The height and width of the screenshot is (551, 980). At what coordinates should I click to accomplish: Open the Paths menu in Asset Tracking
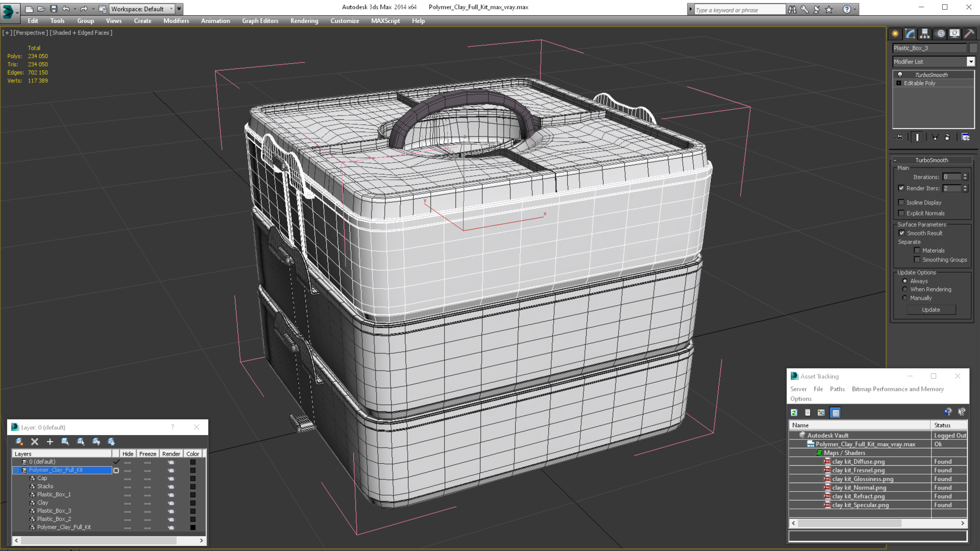tap(837, 389)
